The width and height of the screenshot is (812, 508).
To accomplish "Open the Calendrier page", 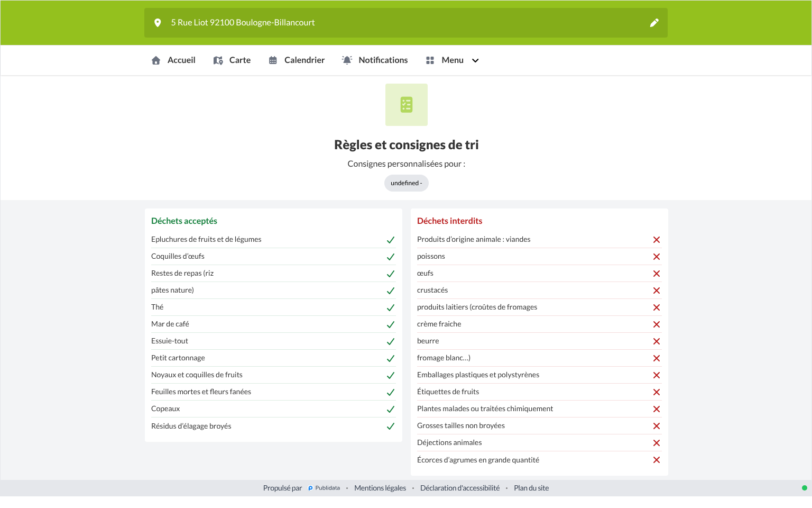I will (x=297, y=60).
